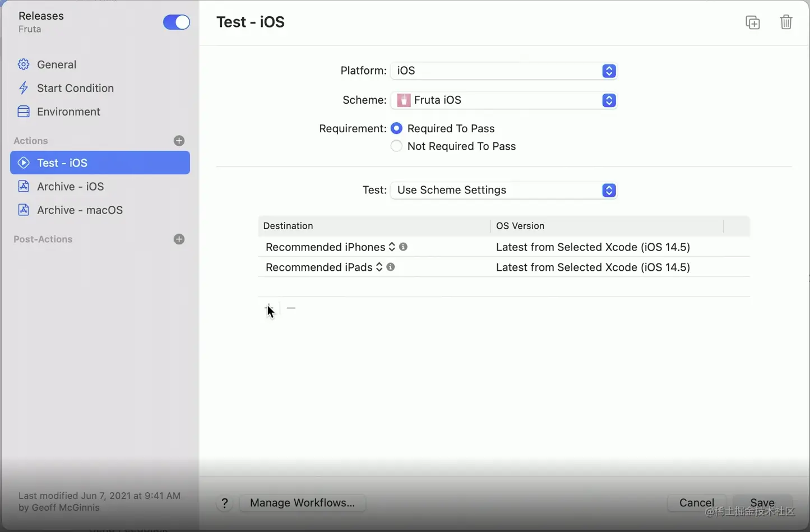Click the Test - iOS play icon

point(24,163)
